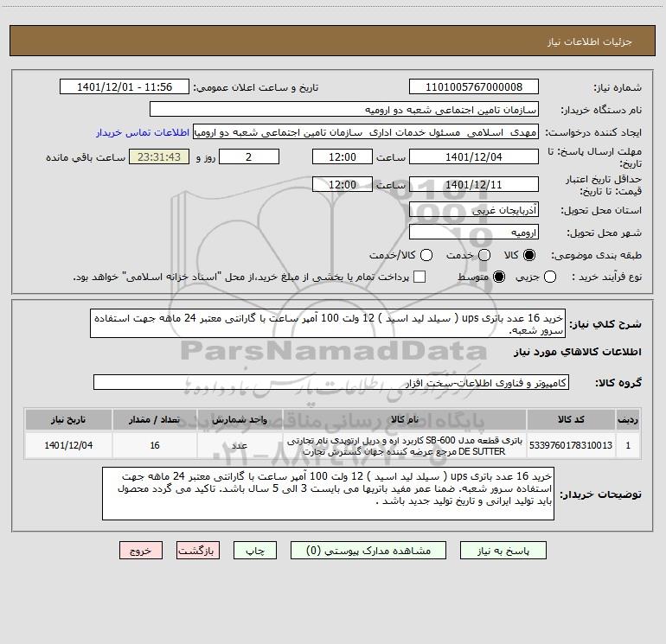666x644 pixels.
Task: Select the کالا radio button
Action: (x=529, y=255)
